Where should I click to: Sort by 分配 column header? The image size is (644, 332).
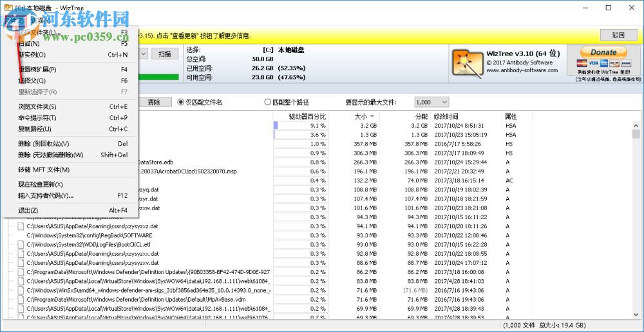click(x=421, y=117)
